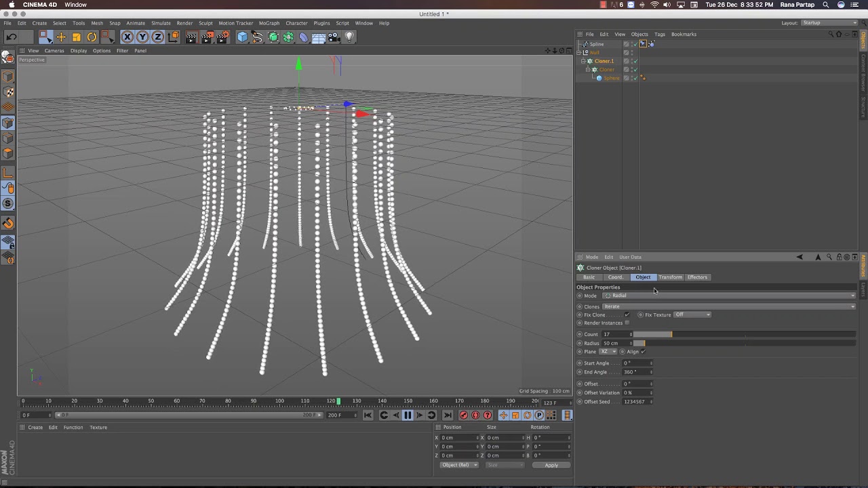Click the Light object bulb icon

pyautogui.click(x=350, y=37)
